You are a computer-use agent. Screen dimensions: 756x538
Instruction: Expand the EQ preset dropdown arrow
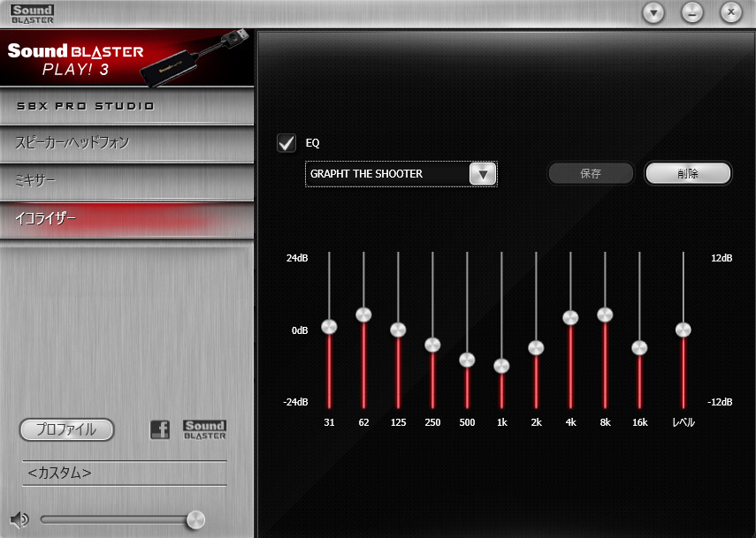[483, 174]
